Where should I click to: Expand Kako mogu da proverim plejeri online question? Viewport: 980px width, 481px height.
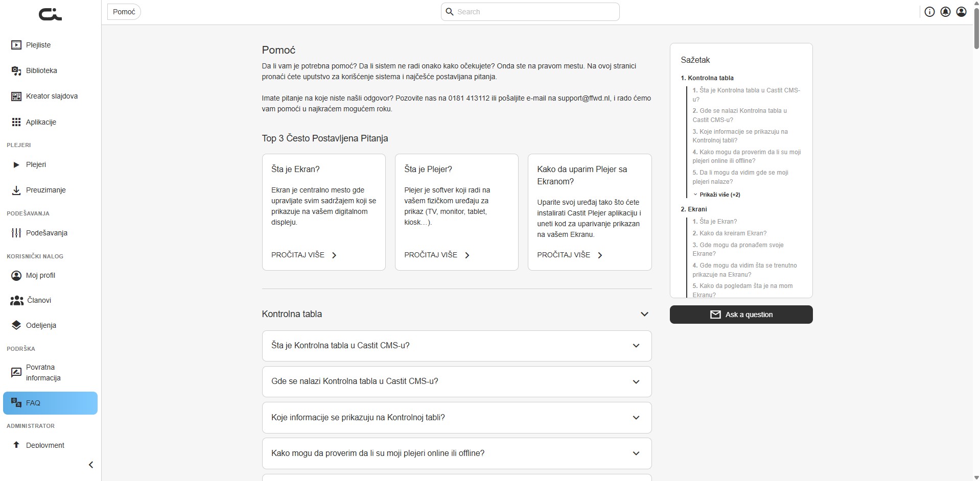(636, 453)
